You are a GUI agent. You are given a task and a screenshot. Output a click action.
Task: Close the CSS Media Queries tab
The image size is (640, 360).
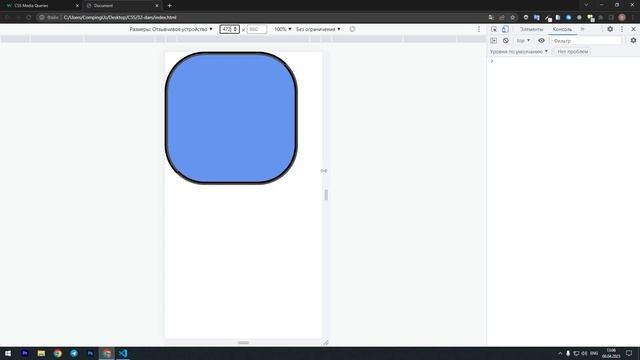(x=77, y=6)
